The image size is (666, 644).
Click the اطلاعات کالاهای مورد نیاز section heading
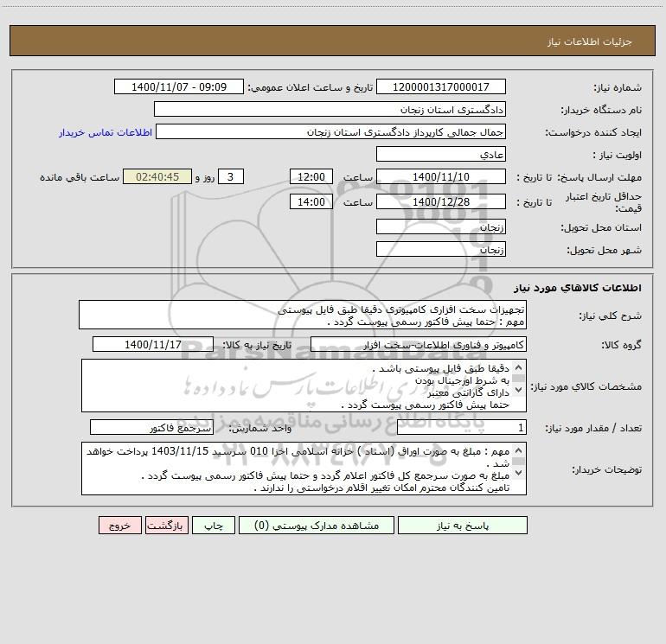click(x=578, y=288)
